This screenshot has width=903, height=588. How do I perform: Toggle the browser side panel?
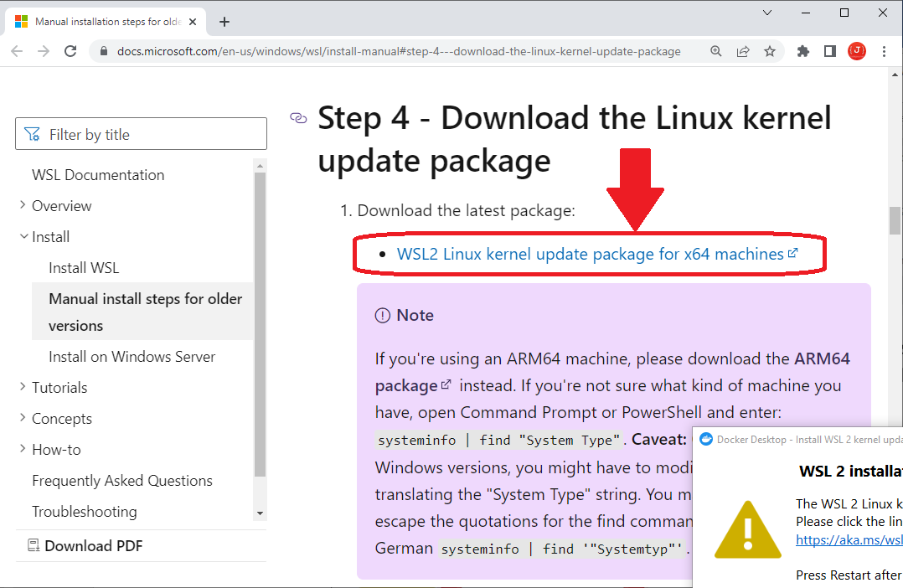830,51
